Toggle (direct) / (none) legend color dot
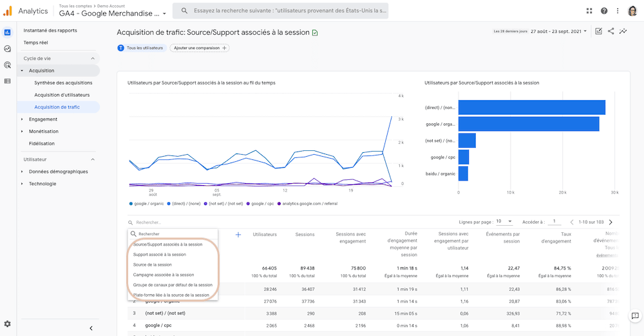The width and height of the screenshot is (644, 336). coord(169,204)
